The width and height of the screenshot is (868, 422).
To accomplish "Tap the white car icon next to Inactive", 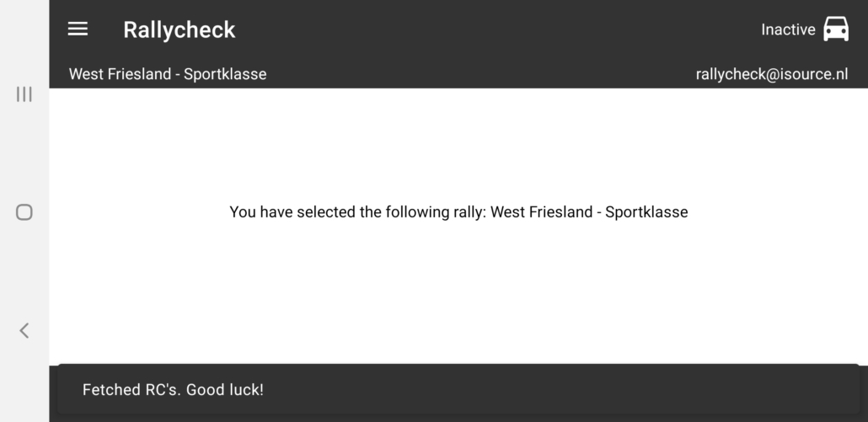I will pyautogui.click(x=835, y=29).
